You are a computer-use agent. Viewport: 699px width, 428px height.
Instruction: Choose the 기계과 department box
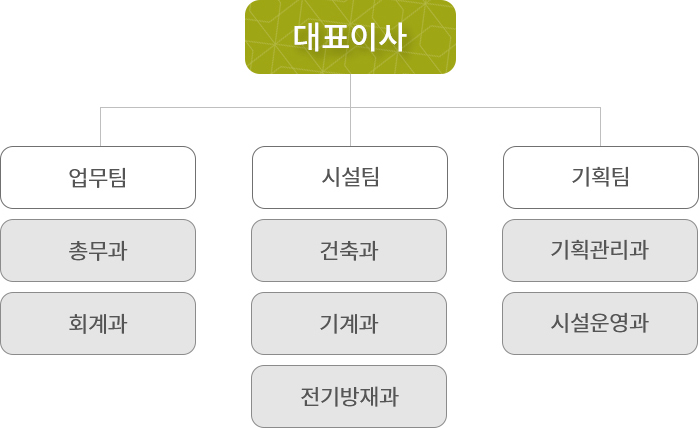click(x=349, y=324)
